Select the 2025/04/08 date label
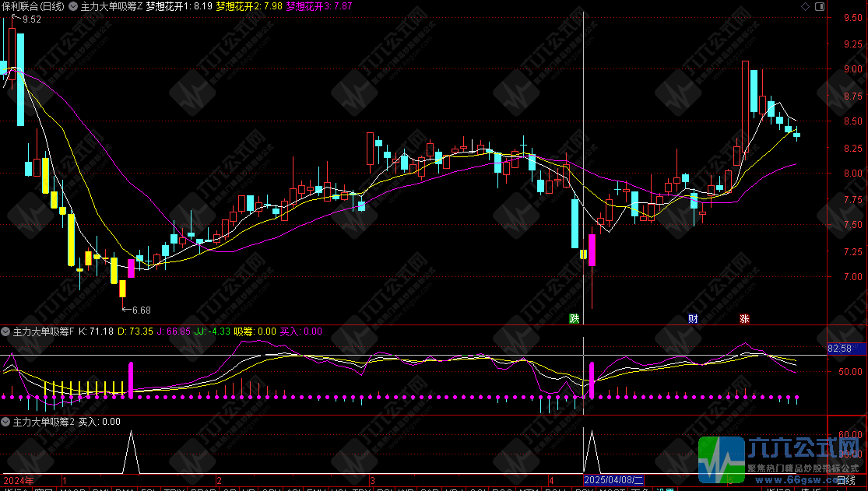 click(x=613, y=480)
